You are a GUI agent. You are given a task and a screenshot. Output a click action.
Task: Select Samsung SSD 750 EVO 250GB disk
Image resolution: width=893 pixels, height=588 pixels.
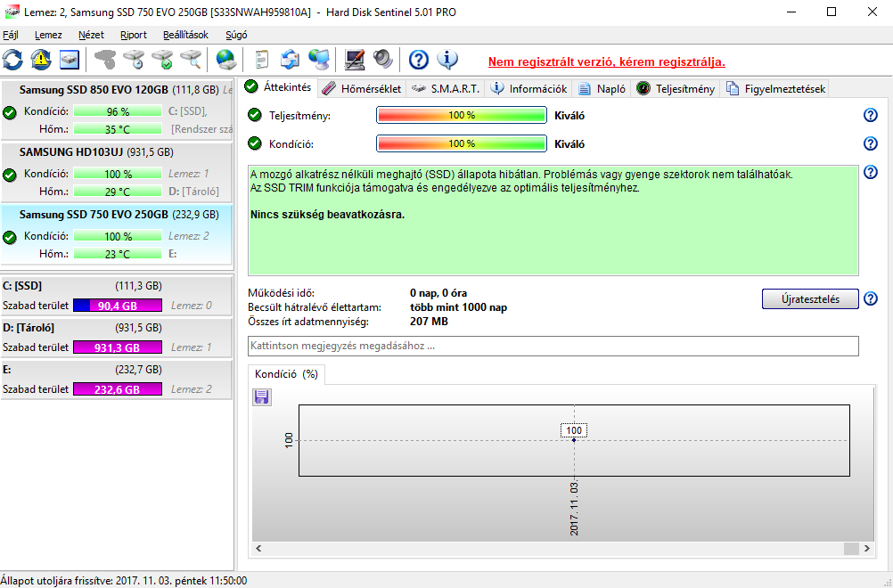pyautogui.click(x=117, y=234)
